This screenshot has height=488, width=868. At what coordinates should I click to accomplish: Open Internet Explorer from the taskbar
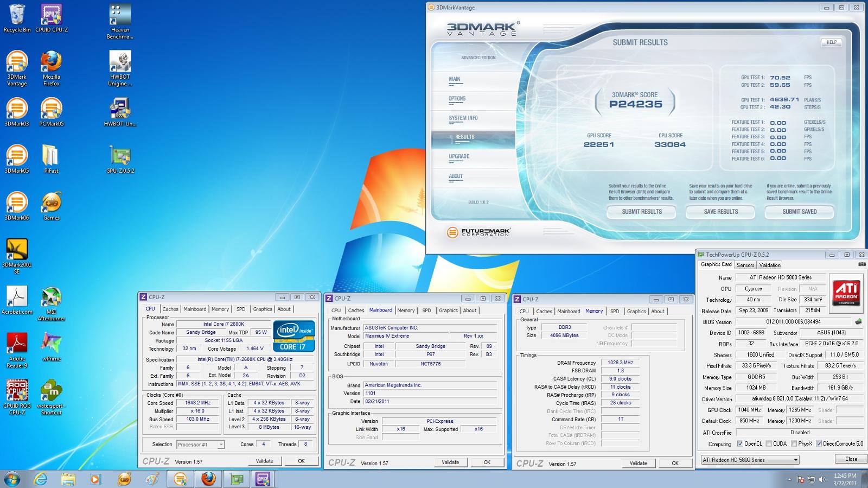tap(41, 479)
